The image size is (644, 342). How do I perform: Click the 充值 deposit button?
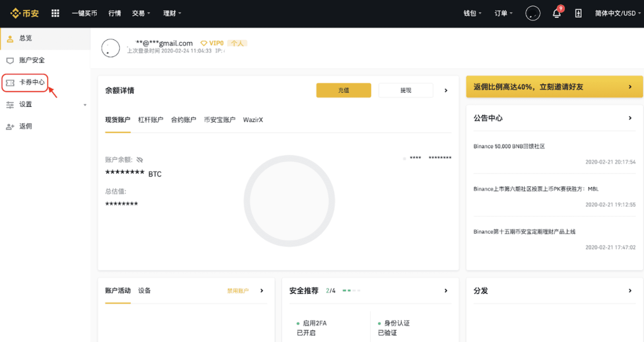(343, 90)
